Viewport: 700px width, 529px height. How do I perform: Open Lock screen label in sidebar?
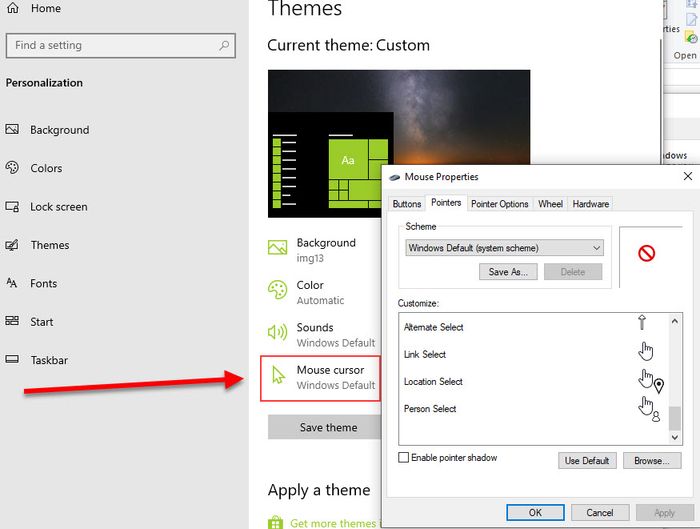(x=58, y=207)
